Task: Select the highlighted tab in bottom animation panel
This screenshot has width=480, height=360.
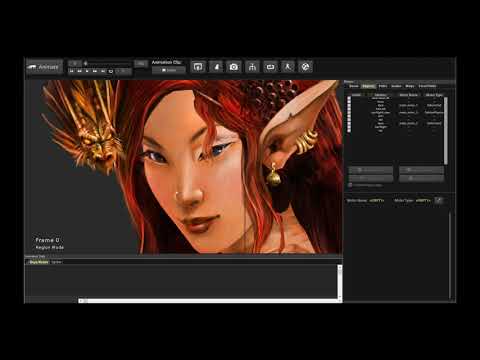Action: pos(39,262)
